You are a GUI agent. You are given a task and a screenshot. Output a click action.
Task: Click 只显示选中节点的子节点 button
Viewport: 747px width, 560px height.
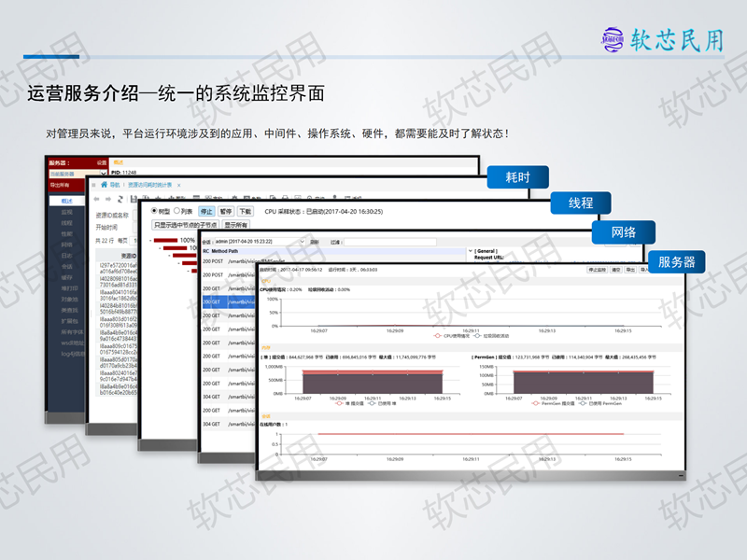[185, 225]
